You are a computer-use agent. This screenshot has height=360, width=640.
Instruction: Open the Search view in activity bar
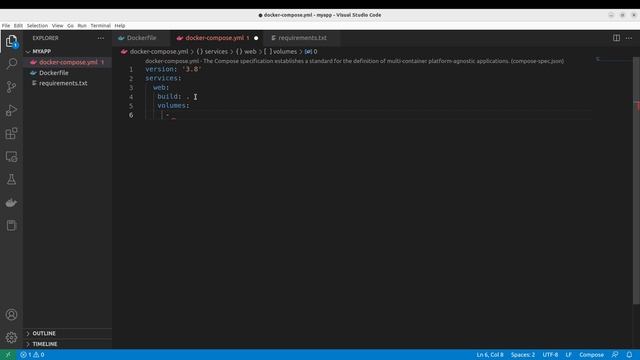(11, 63)
